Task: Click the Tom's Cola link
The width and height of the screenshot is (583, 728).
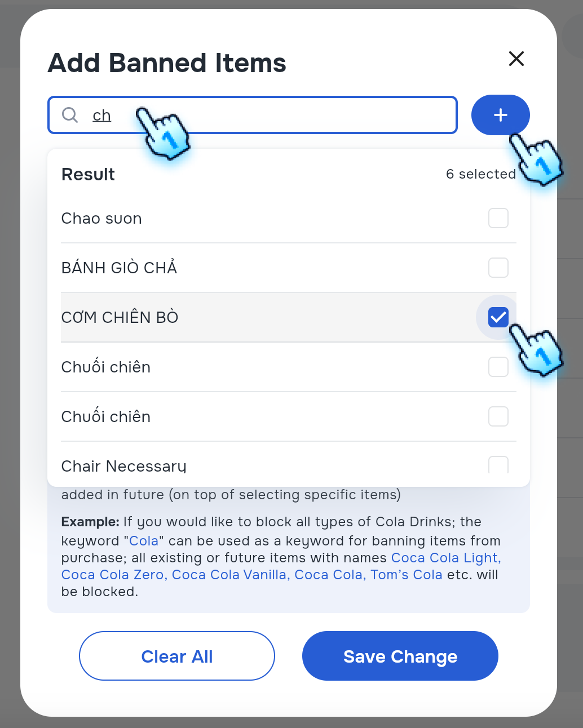Action: click(405, 575)
